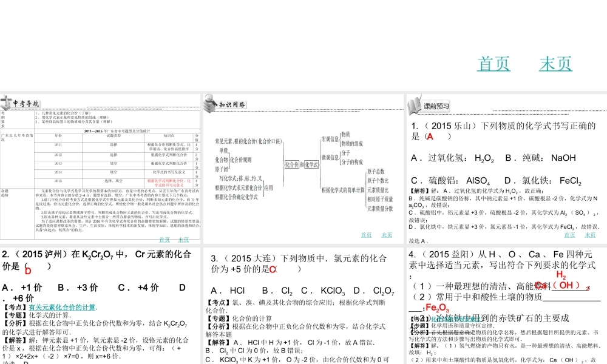The height and width of the screenshot is (364, 607).
Task: Click 末页 link in the 中考导航 slide
Action: point(183,240)
